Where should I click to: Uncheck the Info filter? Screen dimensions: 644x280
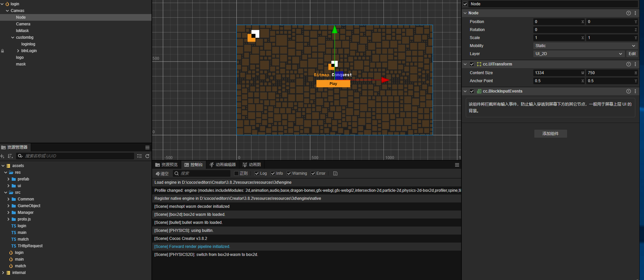tap(273, 173)
